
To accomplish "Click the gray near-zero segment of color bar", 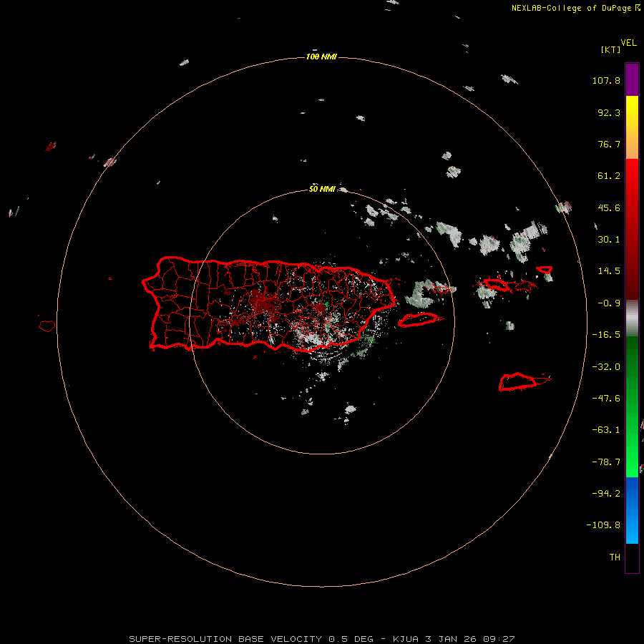I will (632, 318).
